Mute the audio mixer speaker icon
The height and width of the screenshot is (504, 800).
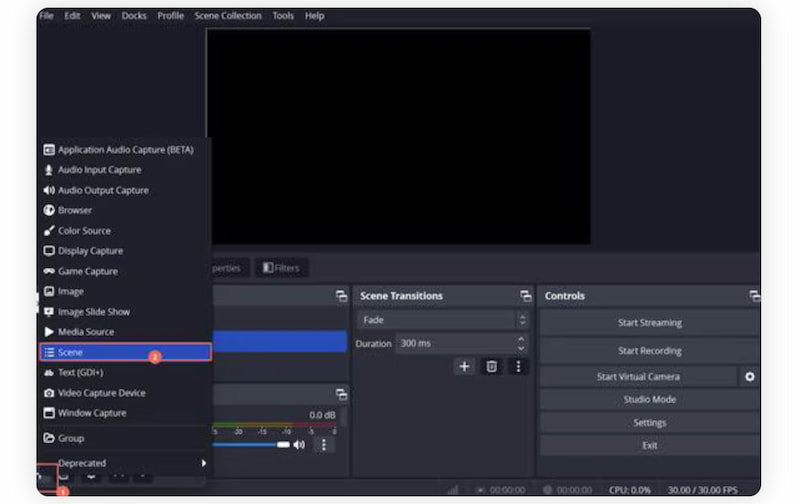click(x=299, y=445)
